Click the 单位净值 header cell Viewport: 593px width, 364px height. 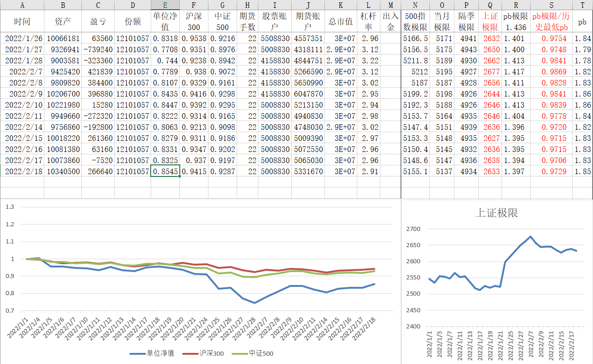[x=165, y=22]
